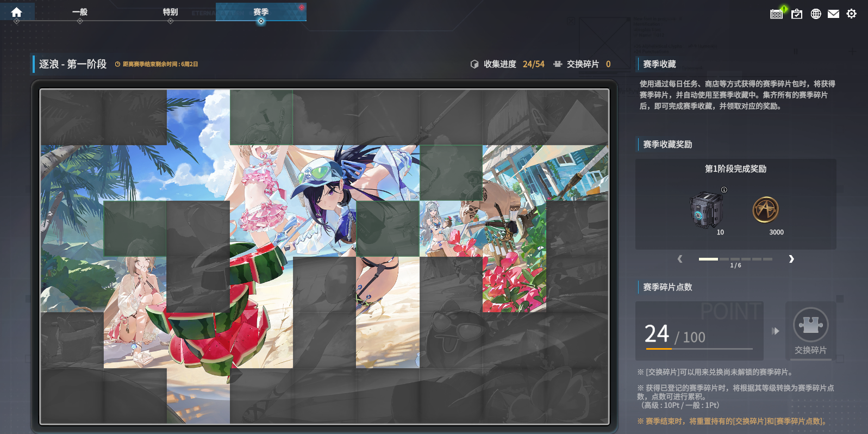Click the unlocked flower puzzle piece
This screenshot has width=868, height=434.
[x=514, y=284]
